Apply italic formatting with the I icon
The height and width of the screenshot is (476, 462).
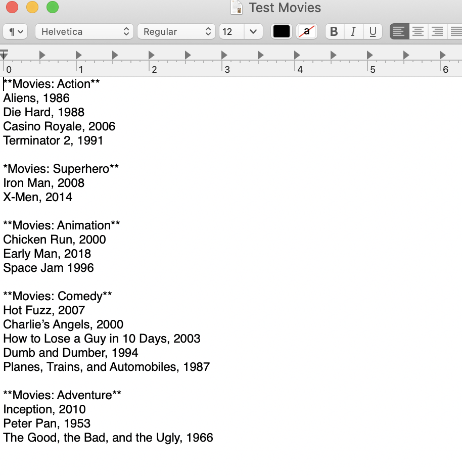tap(353, 31)
